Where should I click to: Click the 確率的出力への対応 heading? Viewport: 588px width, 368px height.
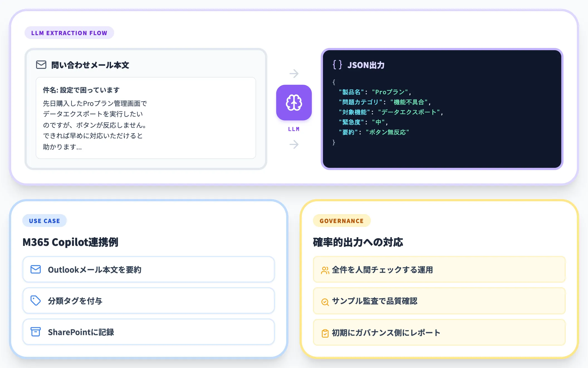click(x=358, y=242)
